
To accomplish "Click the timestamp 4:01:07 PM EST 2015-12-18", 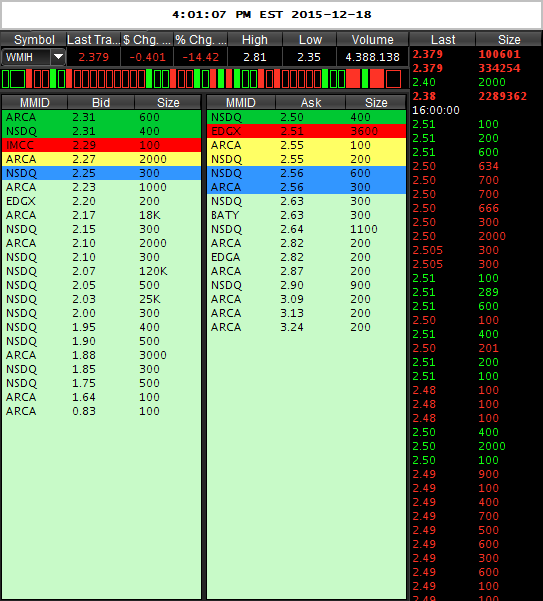I will click(x=272, y=15).
